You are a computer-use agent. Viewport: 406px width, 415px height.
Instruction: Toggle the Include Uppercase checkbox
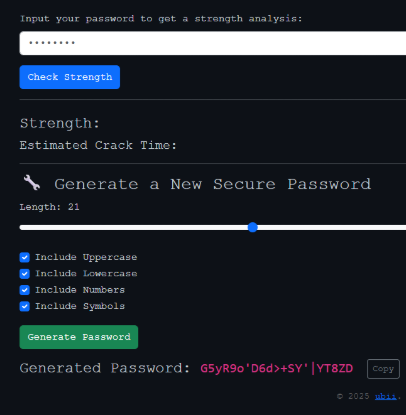(25, 257)
